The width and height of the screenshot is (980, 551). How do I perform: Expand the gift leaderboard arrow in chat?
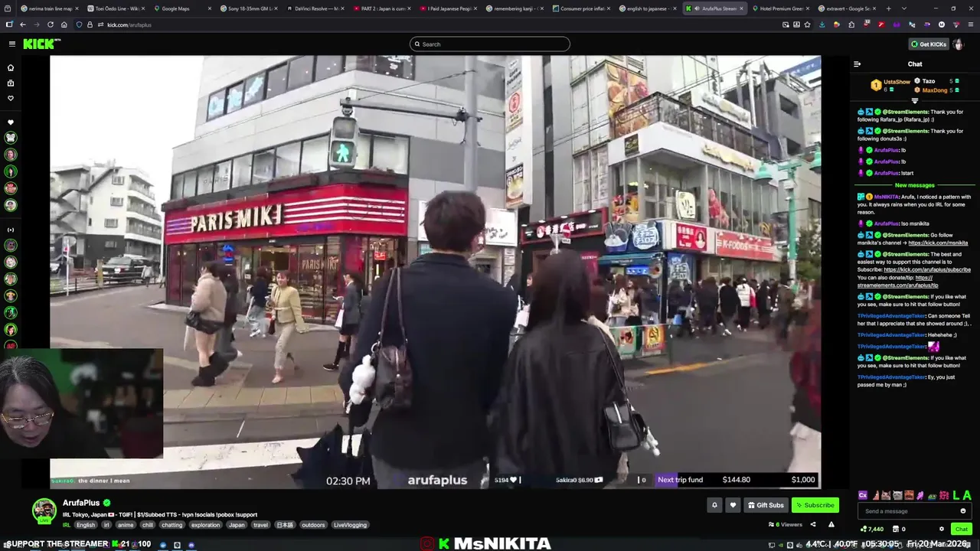(915, 100)
